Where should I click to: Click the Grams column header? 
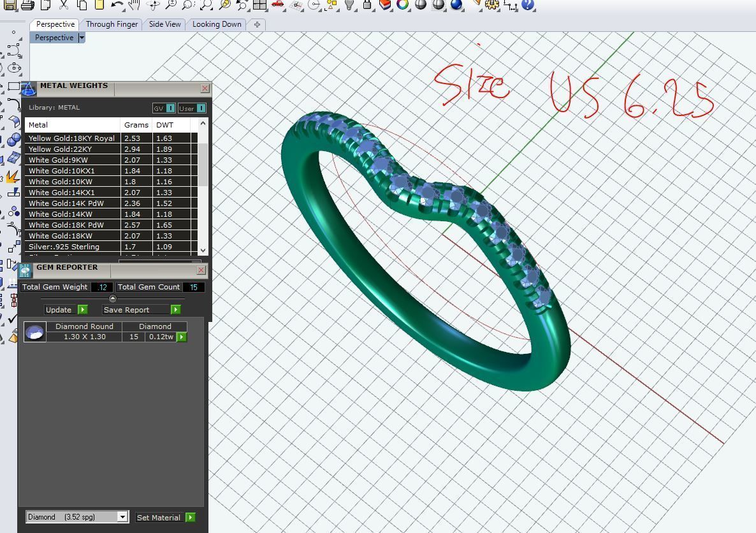tap(136, 125)
